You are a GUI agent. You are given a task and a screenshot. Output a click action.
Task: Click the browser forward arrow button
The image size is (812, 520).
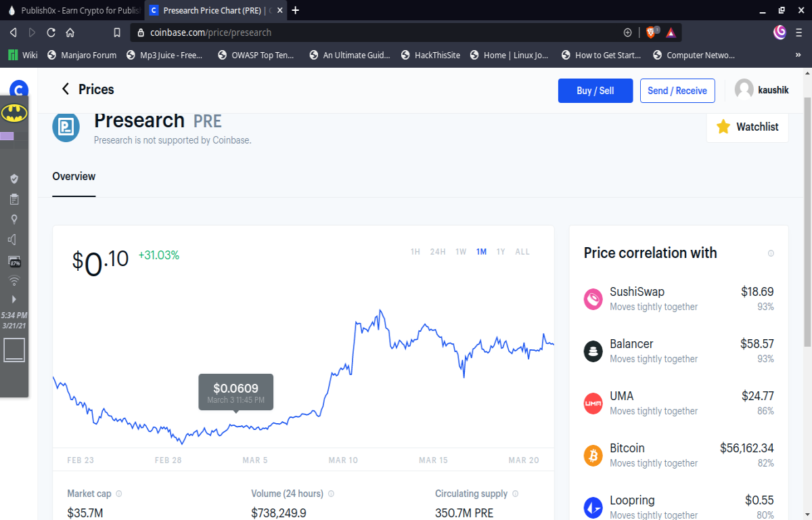(32, 32)
